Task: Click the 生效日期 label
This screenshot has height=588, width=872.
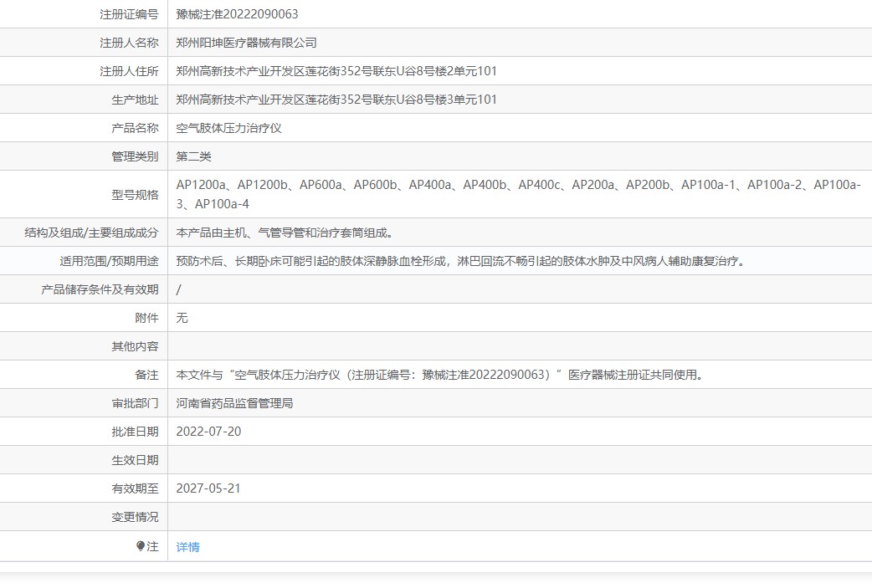Action: point(135,460)
